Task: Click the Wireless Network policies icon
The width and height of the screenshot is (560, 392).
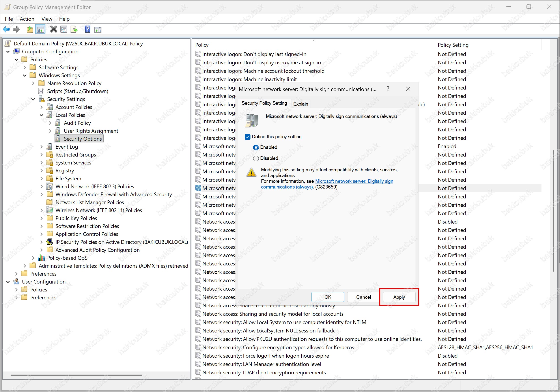Action: pyautogui.click(x=50, y=210)
